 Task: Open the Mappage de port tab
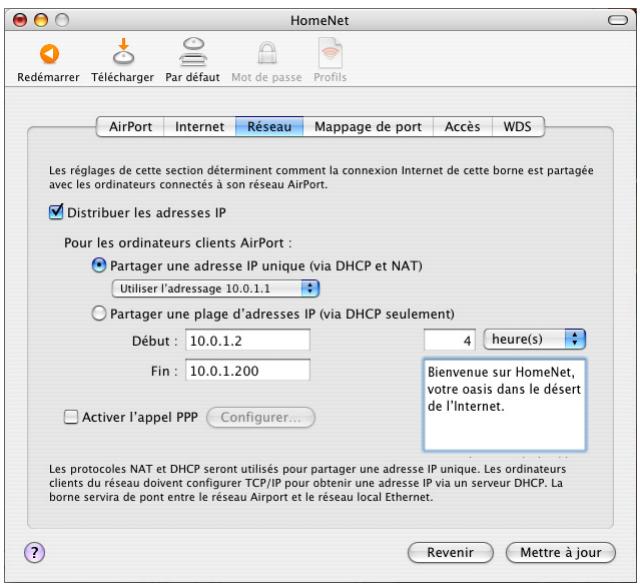pyautogui.click(x=368, y=127)
